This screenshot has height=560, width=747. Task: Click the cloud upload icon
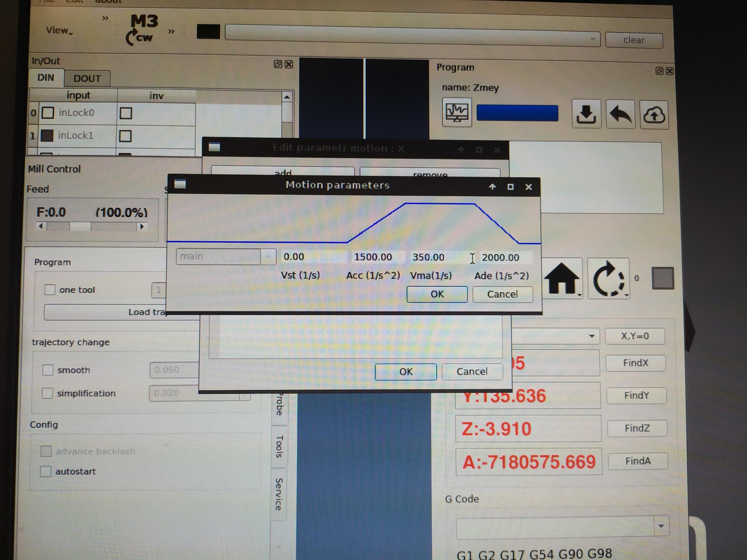(654, 115)
